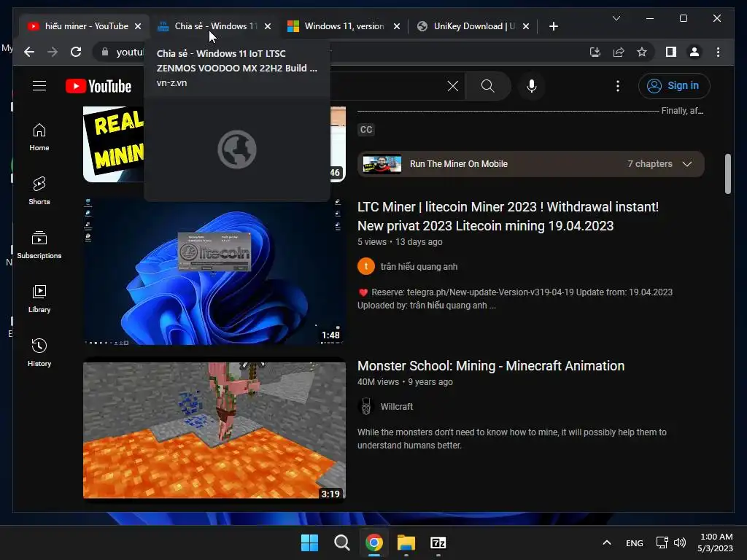Viewport: 747px width, 560px height.
Task: Close the Chia sẻ Windows 11 tab
Action: (268, 26)
